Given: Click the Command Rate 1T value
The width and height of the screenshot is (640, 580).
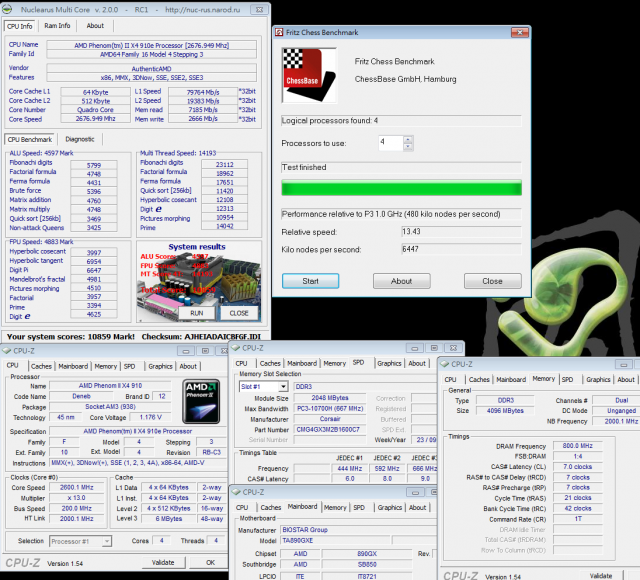Looking at the screenshot, I should point(578,519).
